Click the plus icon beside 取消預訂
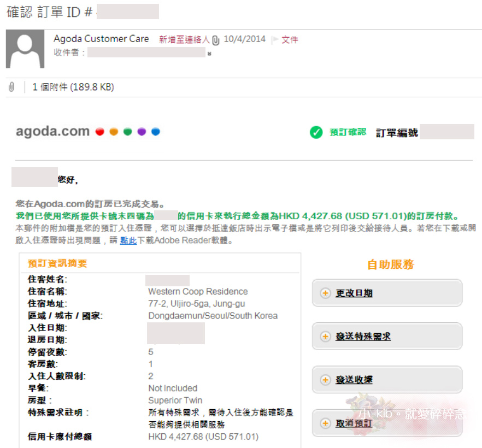 point(325,423)
